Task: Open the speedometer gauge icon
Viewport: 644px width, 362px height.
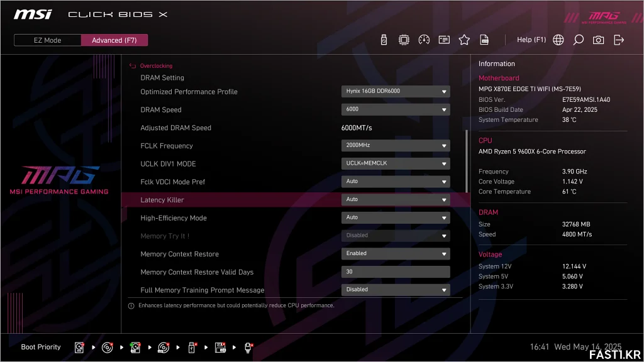Action: pyautogui.click(x=424, y=40)
